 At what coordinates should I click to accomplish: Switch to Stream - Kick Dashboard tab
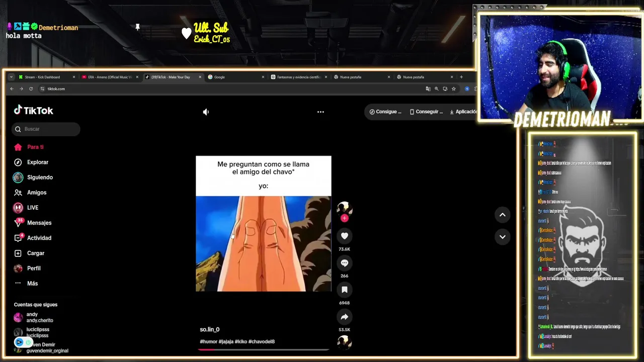coord(46,77)
